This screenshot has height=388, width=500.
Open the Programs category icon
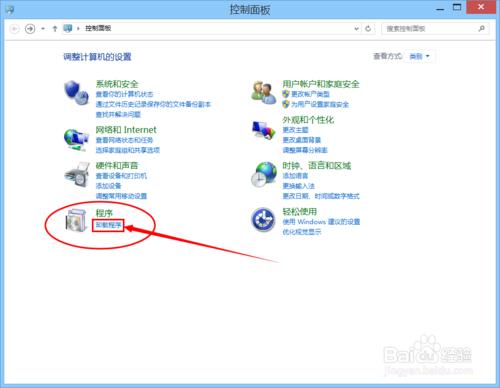(76, 220)
